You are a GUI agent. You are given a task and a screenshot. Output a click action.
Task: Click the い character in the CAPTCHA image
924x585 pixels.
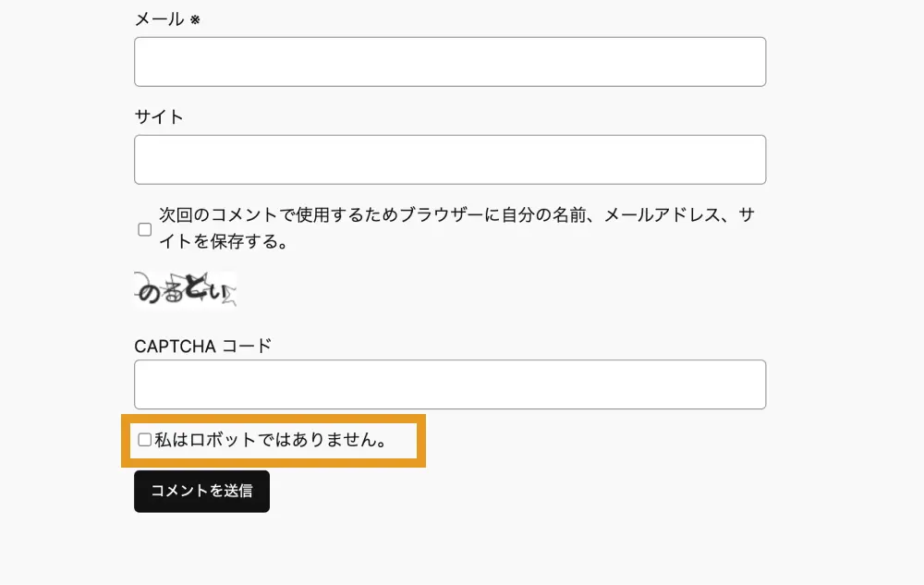coord(217,293)
